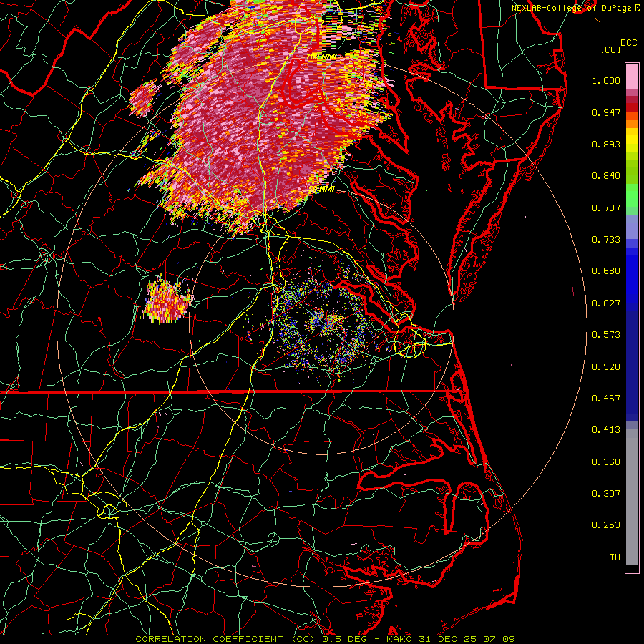Viewport: 644px width, 644px height.
Task: Select the 0.307 scale value
Action: coord(606,494)
